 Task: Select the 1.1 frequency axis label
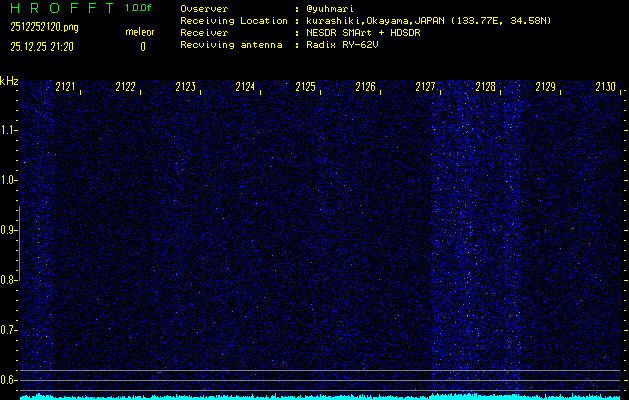click(9, 130)
